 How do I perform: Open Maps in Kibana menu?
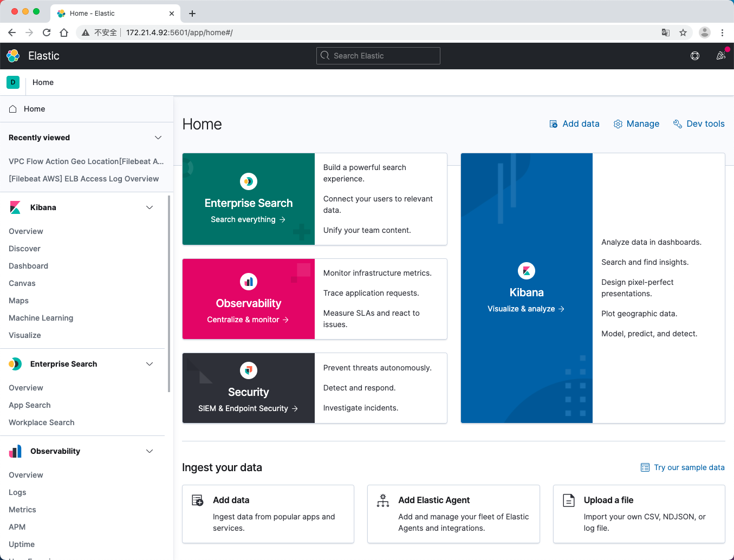[x=18, y=301]
